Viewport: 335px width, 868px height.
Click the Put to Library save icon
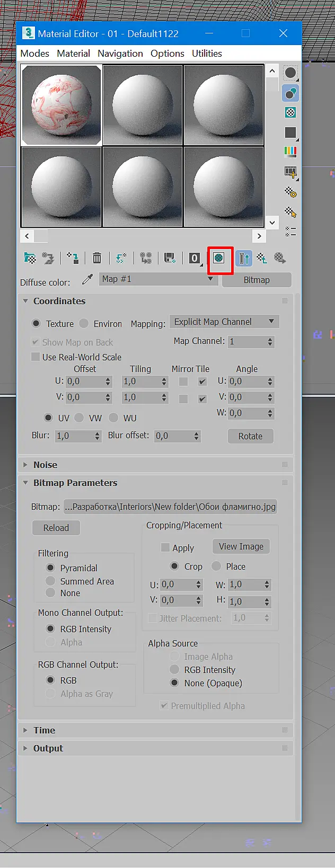[170, 258]
